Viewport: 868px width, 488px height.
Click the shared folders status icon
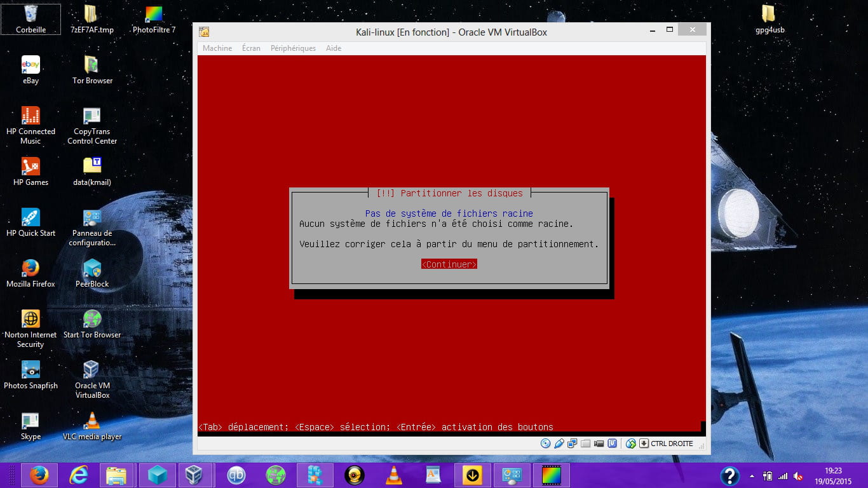coord(586,444)
